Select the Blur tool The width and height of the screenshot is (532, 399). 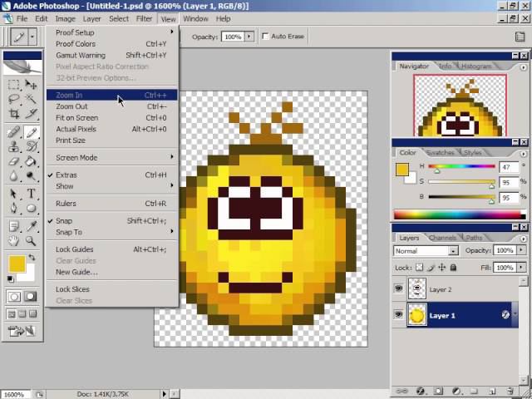point(14,175)
